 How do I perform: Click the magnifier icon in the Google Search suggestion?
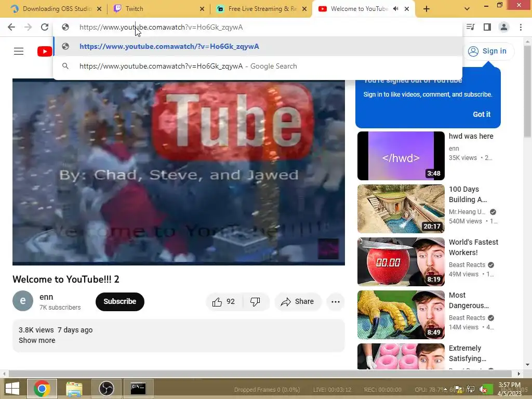click(65, 66)
